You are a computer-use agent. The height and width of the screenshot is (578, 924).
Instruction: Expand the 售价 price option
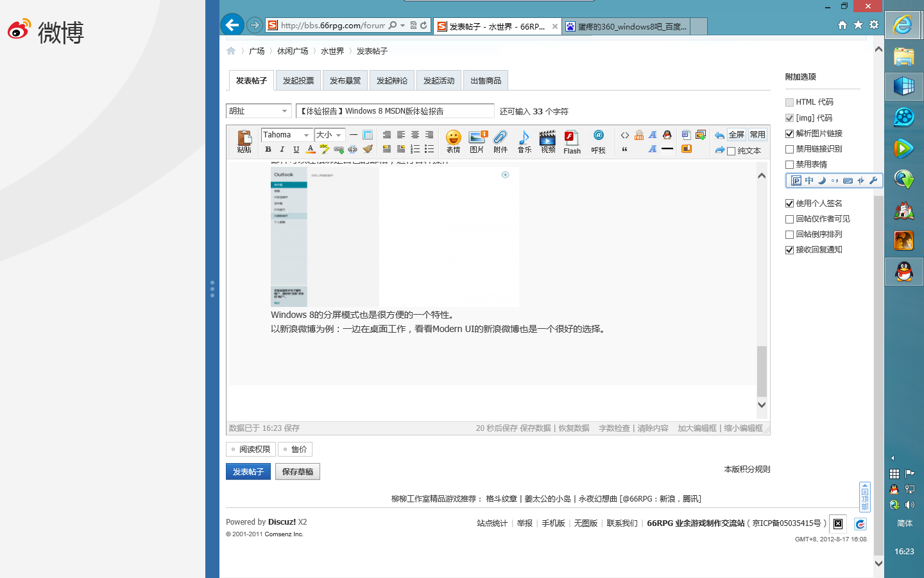(295, 450)
